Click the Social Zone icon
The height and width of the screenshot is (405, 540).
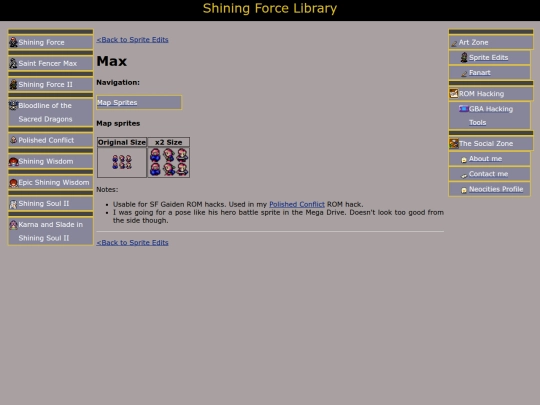454,143
